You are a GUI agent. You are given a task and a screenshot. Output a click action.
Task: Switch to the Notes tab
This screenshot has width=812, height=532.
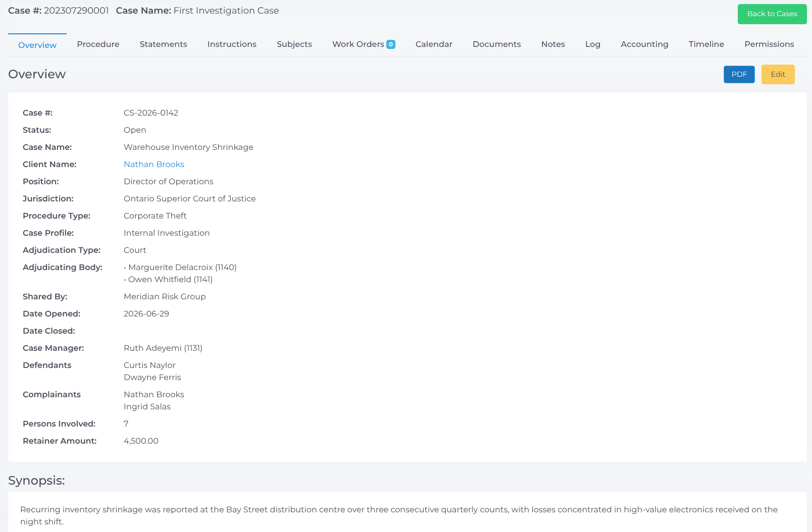pyautogui.click(x=553, y=44)
